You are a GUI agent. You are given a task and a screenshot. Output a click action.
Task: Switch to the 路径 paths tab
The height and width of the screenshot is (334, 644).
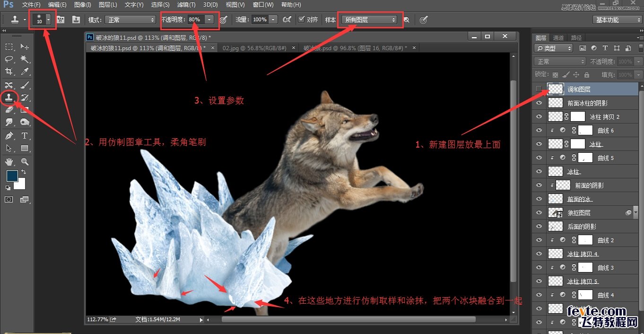tap(576, 38)
